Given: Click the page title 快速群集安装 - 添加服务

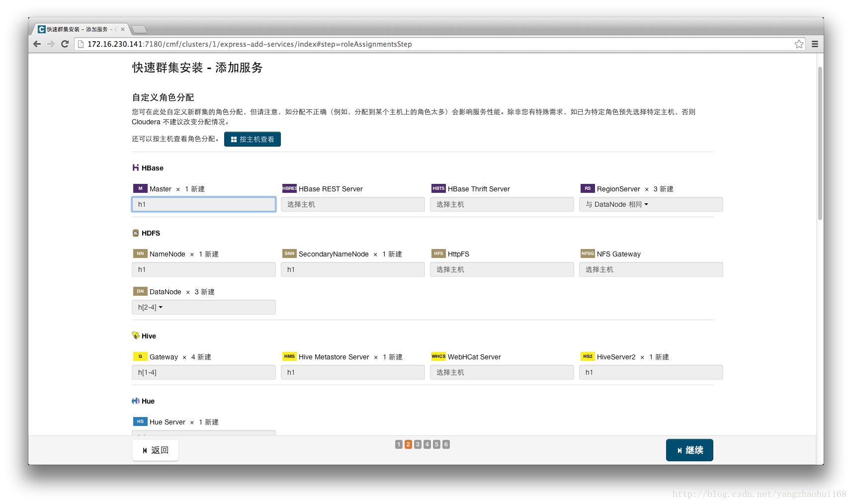Looking at the screenshot, I should point(197,68).
